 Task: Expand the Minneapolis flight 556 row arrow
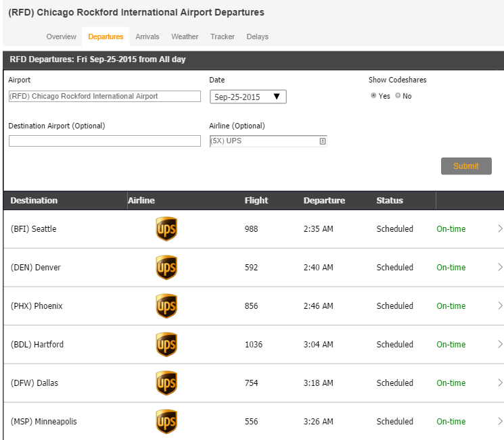(x=500, y=422)
